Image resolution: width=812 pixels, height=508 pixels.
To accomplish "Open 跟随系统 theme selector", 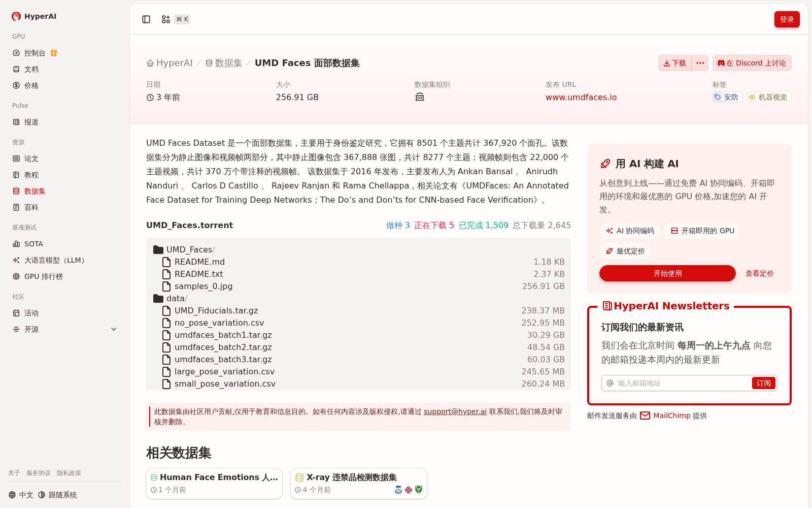I will 57,495.
